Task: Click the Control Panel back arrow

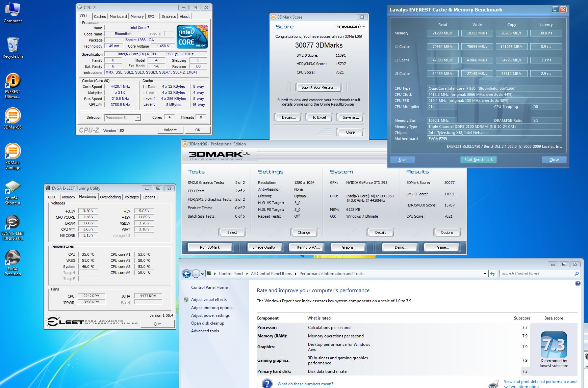Action: (186, 274)
